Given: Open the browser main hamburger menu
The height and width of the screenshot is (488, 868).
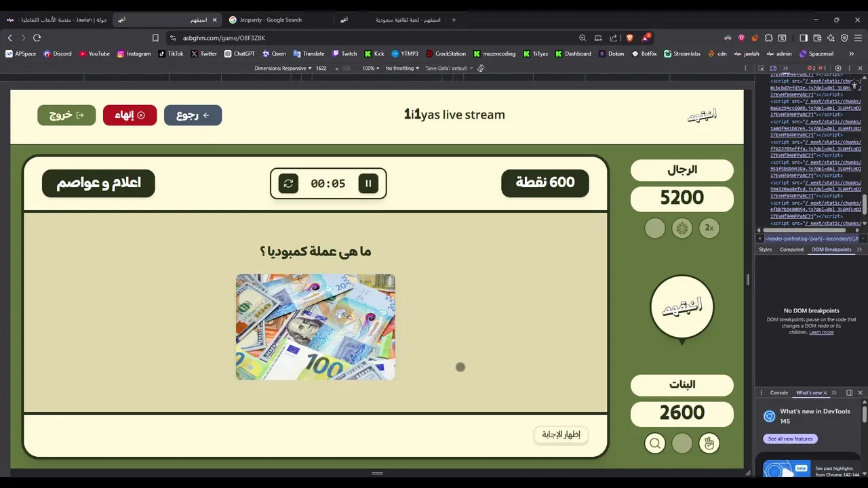Looking at the screenshot, I should click(858, 38).
